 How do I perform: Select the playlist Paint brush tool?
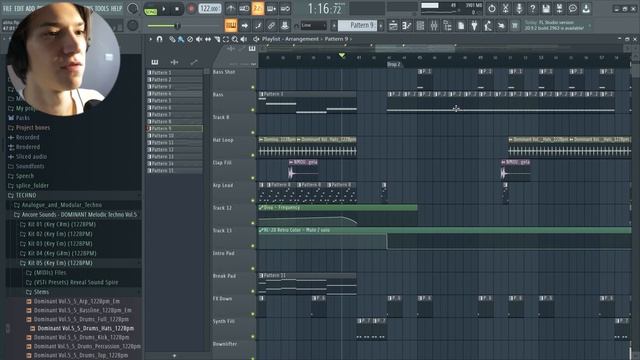click(x=181, y=39)
